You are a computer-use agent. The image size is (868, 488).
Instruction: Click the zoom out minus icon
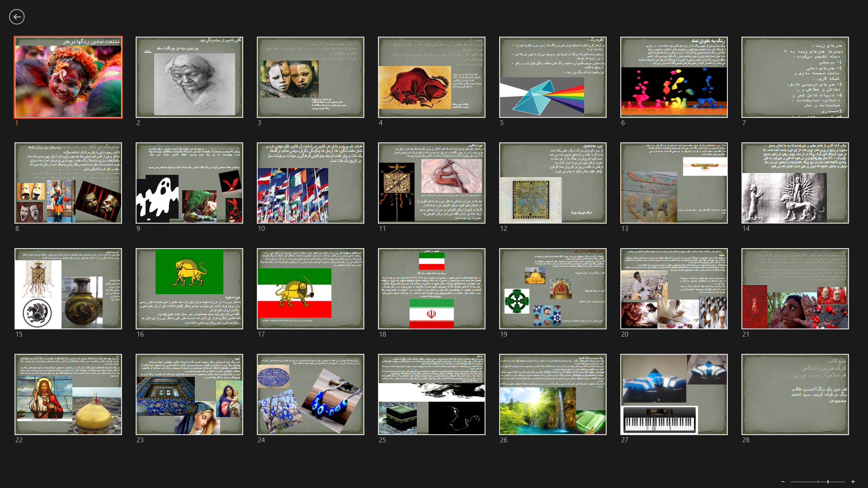pyautogui.click(x=783, y=482)
